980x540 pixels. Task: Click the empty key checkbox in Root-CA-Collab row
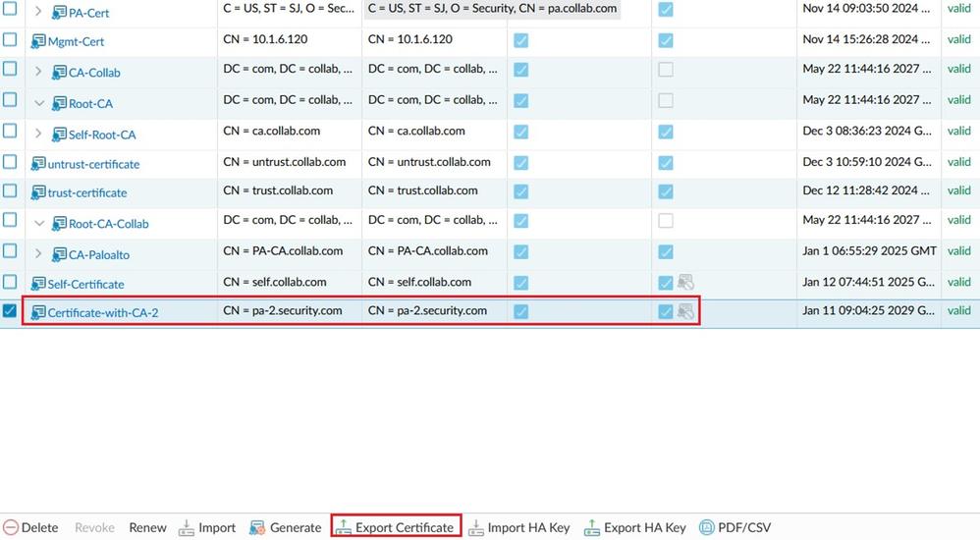coord(666,221)
